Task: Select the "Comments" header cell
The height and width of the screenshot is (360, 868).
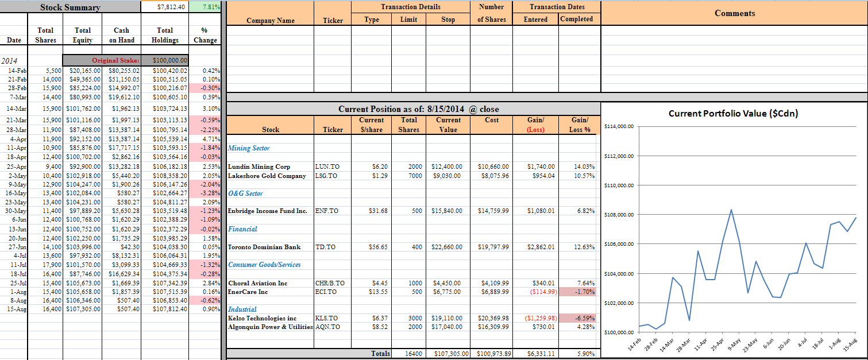Action: (x=735, y=13)
